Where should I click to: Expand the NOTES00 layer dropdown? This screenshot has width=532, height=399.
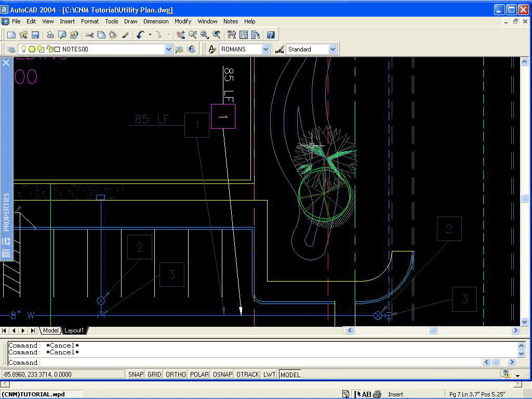pyautogui.click(x=168, y=49)
